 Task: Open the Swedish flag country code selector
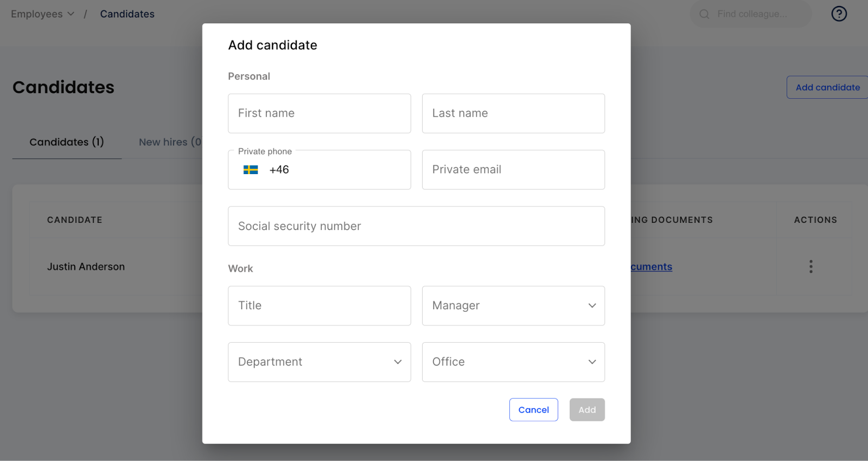pyautogui.click(x=251, y=170)
